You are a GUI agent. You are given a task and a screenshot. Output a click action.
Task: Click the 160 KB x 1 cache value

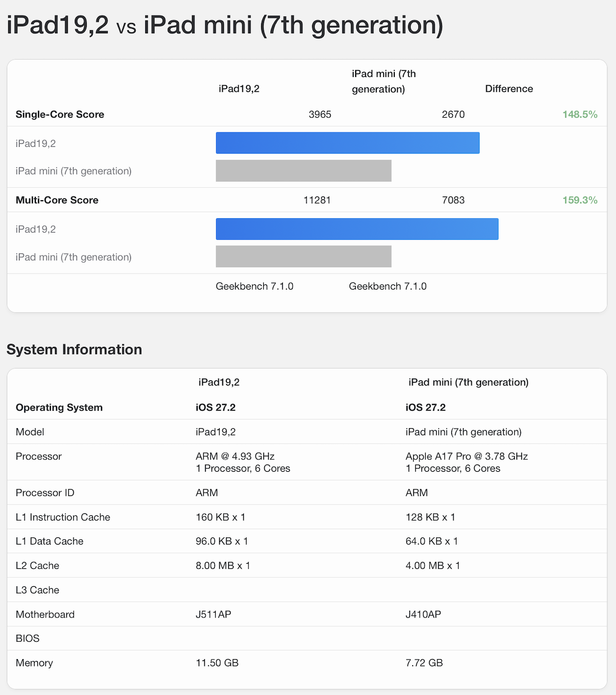(221, 517)
